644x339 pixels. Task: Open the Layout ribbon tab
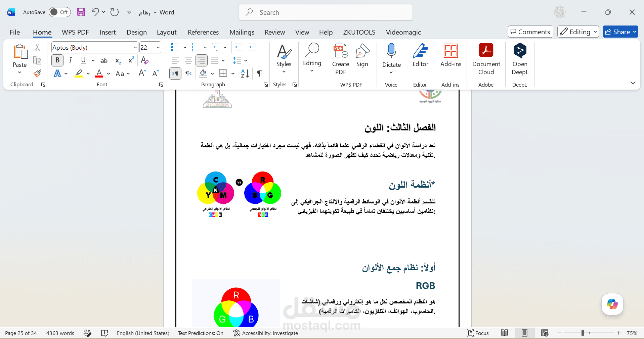point(167,32)
